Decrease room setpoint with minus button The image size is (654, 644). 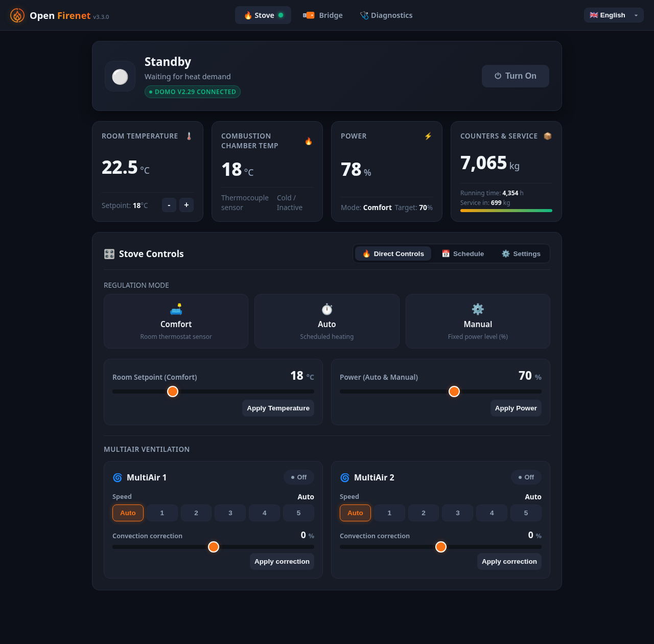[169, 205]
